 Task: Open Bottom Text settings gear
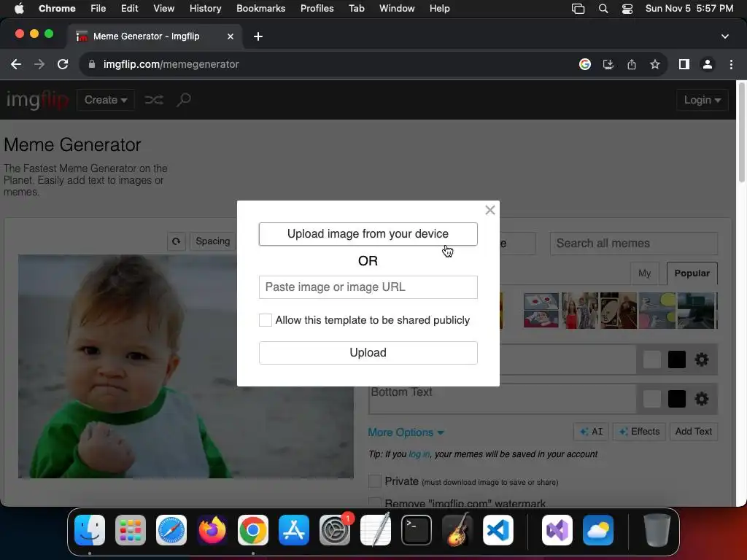(701, 399)
